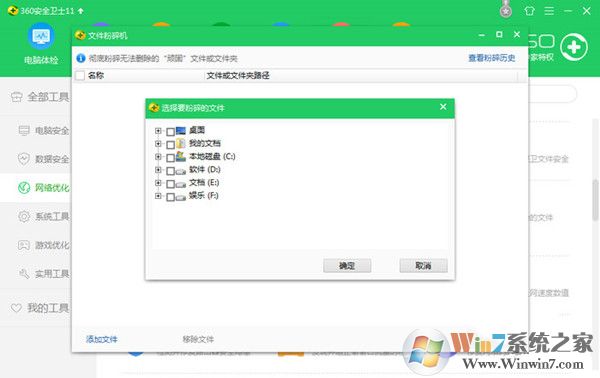Expand the 娱乐 (F:) tree node

pos(158,196)
